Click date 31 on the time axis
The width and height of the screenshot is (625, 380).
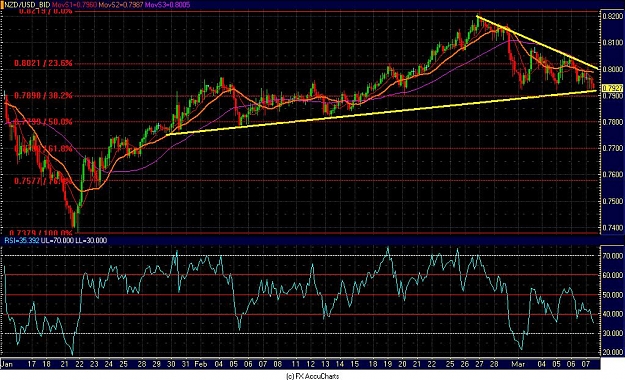(x=185, y=364)
